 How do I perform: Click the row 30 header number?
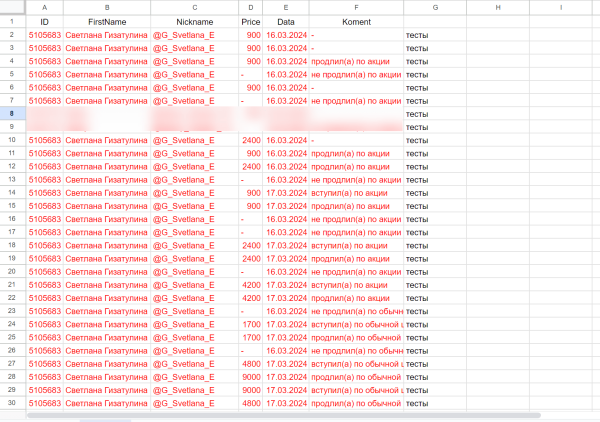click(12, 402)
